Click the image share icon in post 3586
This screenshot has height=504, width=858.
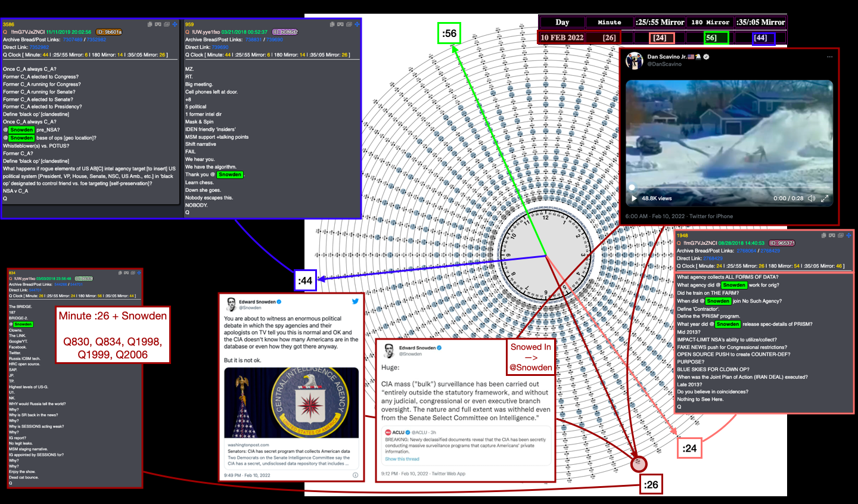pos(167,24)
